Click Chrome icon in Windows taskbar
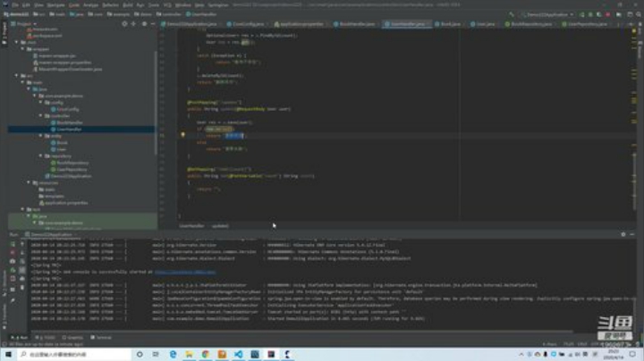The width and height of the screenshot is (644, 361). pyautogui.click(x=206, y=354)
